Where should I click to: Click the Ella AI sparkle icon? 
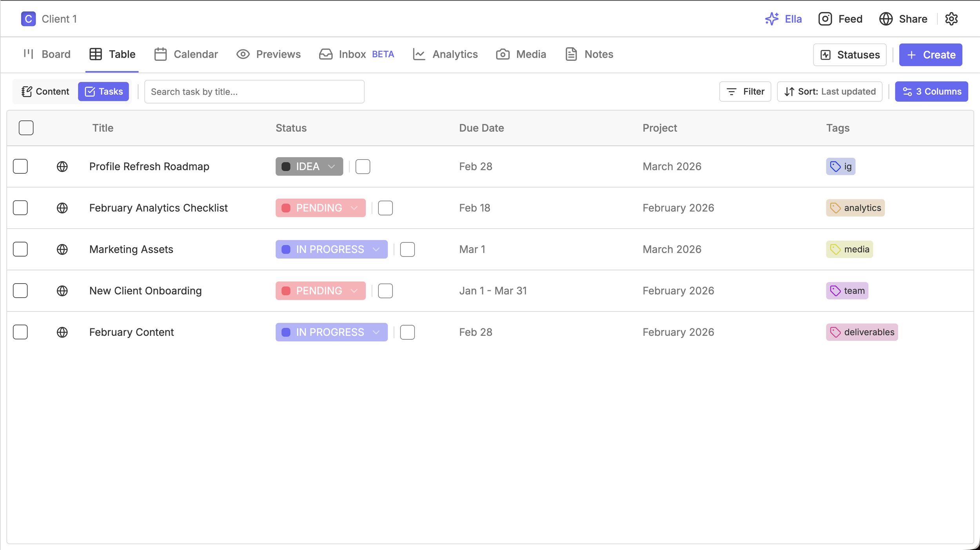pos(771,19)
